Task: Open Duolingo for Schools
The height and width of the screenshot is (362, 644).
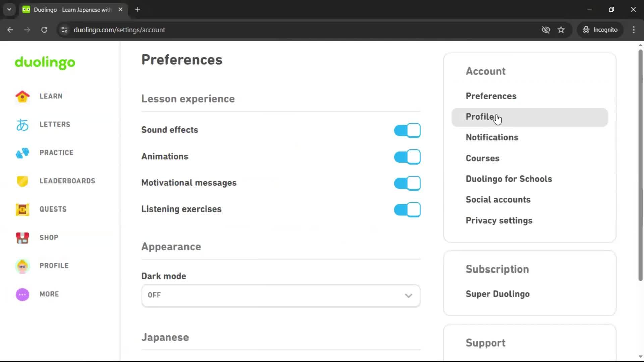Action: tap(508, 179)
